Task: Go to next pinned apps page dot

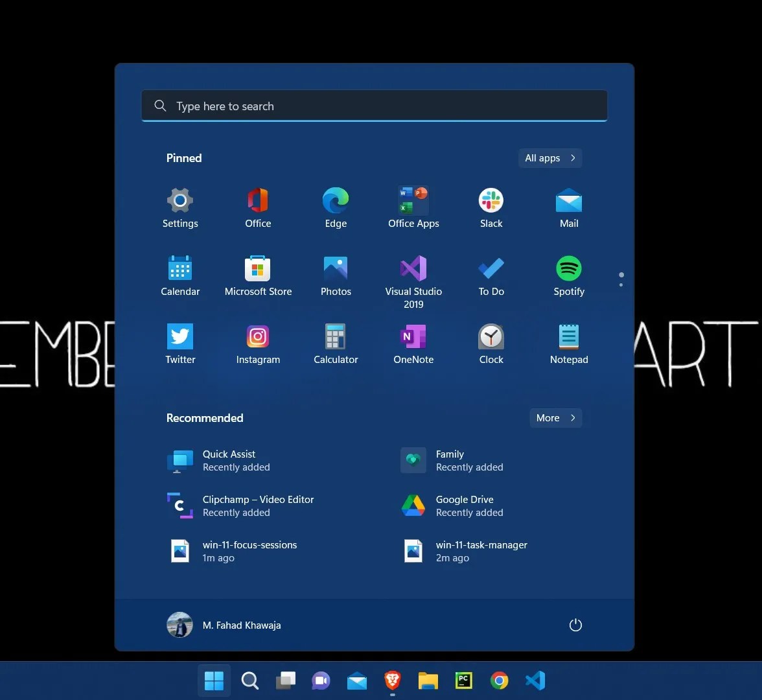Action: pos(621,285)
